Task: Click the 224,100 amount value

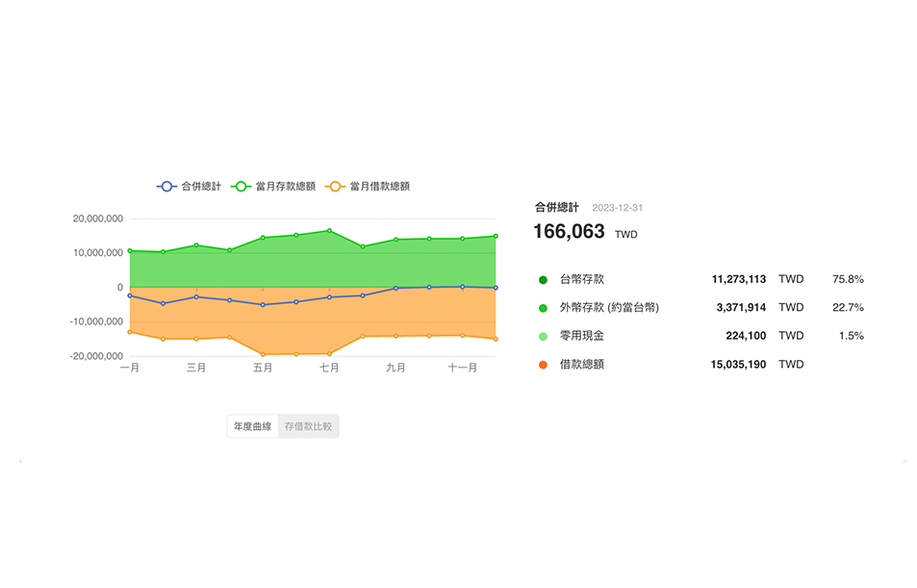Action: click(x=746, y=336)
